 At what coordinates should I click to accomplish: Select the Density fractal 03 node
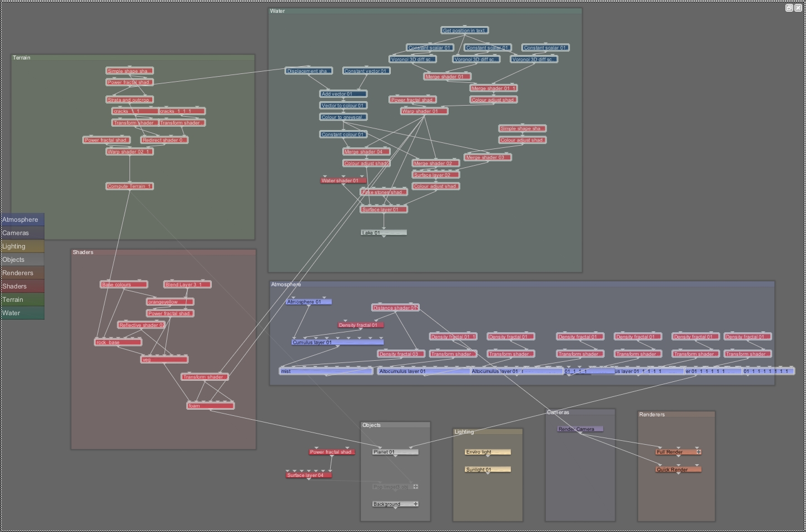pyautogui.click(x=401, y=354)
